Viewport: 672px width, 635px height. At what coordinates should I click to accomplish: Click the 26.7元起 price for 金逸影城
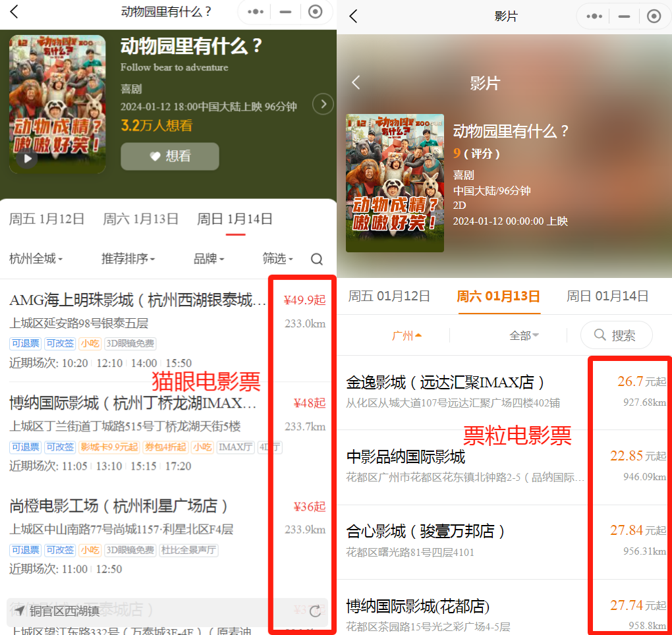[x=642, y=381]
